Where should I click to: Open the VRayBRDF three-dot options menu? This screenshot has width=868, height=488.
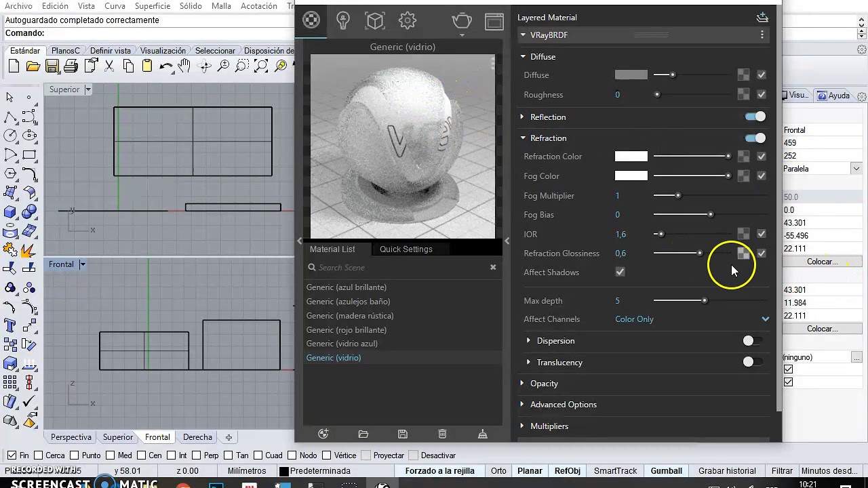pyautogui.click(x=762, y=35)
